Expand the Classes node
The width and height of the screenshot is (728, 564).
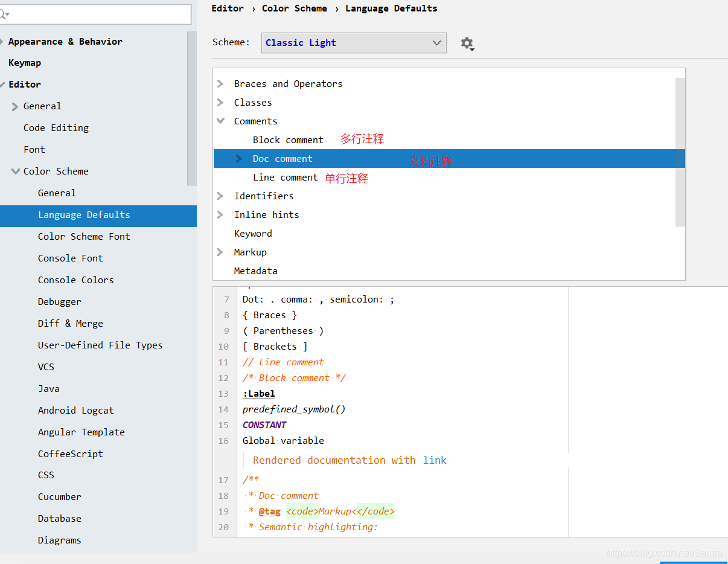[x=220, y=102]
